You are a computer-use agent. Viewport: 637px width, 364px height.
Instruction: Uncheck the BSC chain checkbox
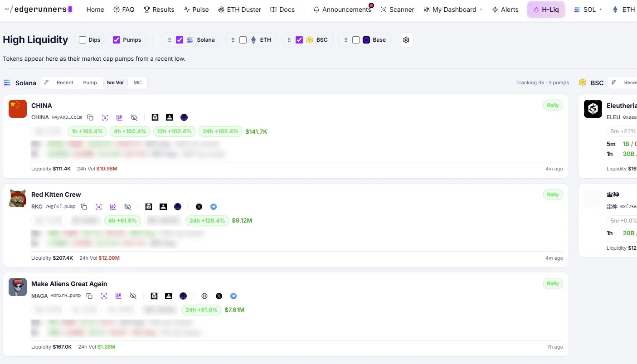[299, 40]
